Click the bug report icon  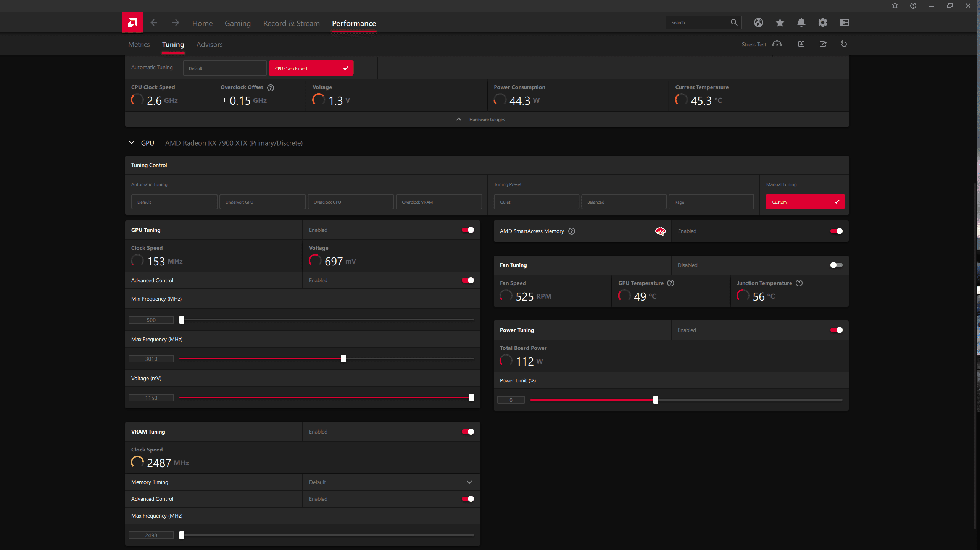click(895, 6)
